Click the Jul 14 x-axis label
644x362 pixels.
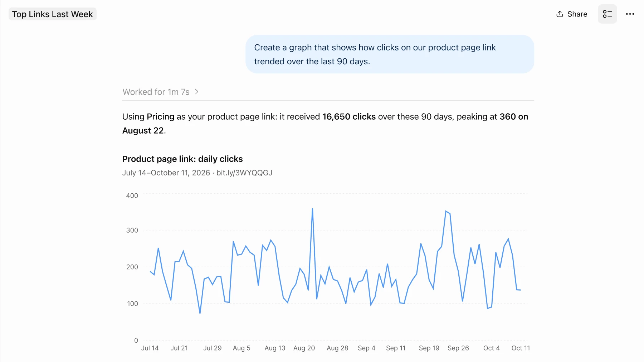coord(150,348)
